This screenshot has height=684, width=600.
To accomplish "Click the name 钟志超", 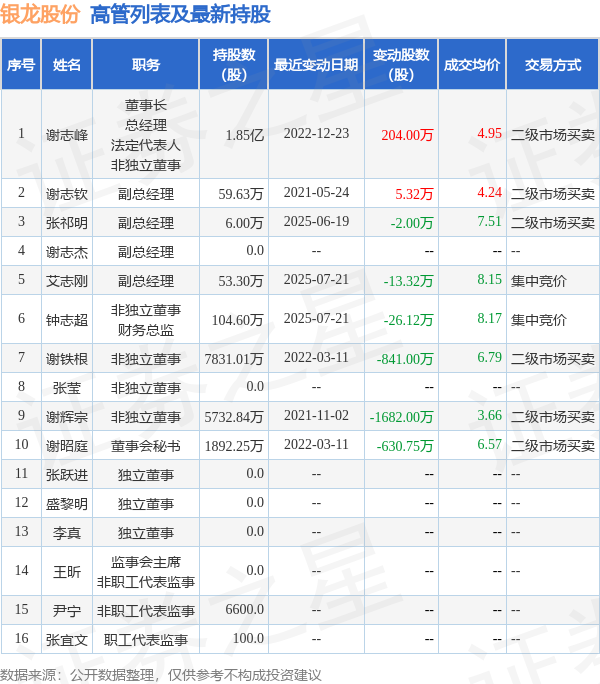I will point(67,320).
